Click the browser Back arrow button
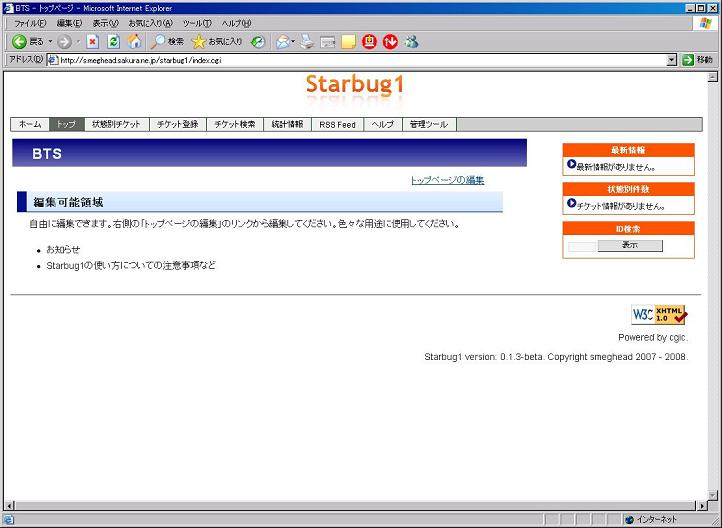722x528 pixels. click(20, 41)
